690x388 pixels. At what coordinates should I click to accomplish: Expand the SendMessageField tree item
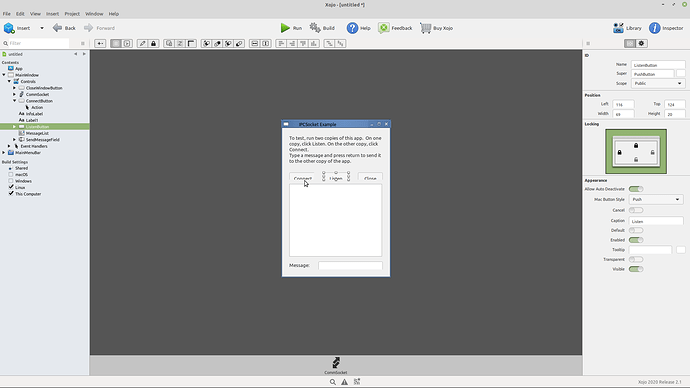coord(15,139)
